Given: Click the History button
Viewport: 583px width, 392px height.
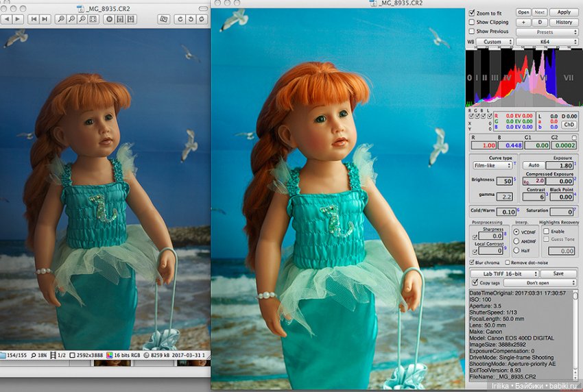Looking at the screenshot, I should point(564,22).
